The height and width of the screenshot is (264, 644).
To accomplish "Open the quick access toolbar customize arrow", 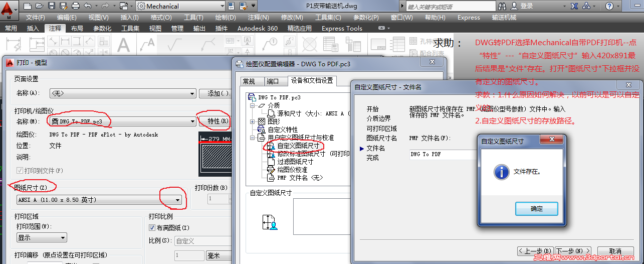I will 253,6.
